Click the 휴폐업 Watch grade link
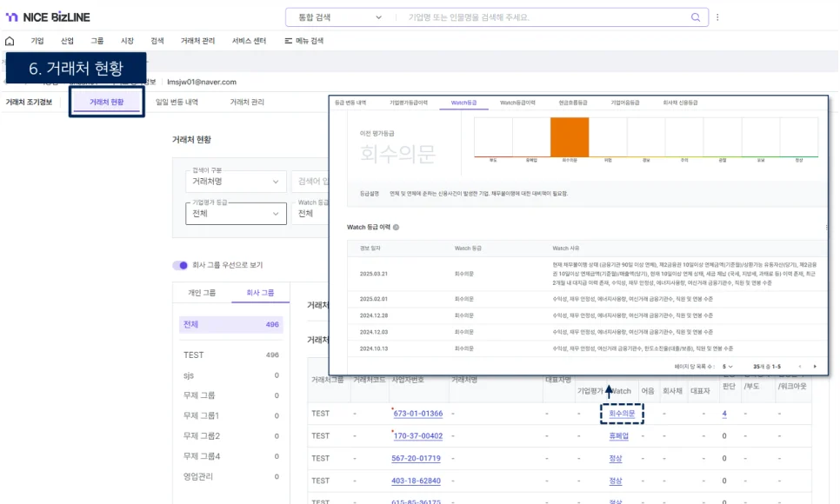 pyautogui.click(x=618, y=436)
